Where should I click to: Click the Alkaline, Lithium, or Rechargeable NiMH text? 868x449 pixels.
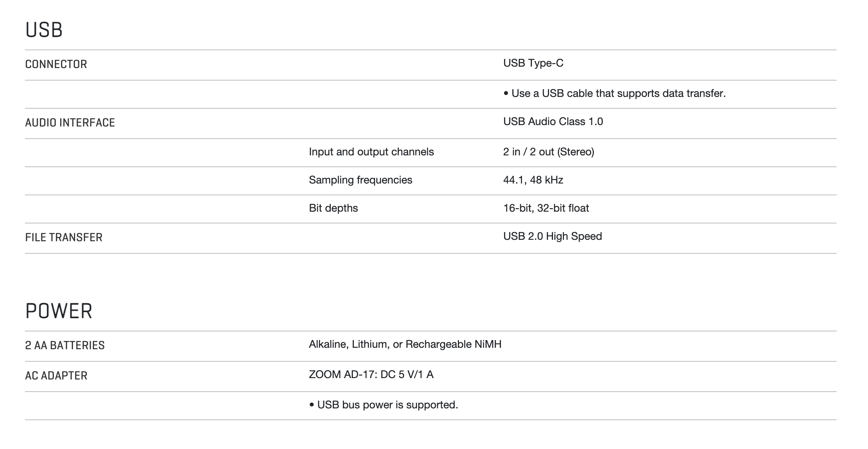(405, 344)
